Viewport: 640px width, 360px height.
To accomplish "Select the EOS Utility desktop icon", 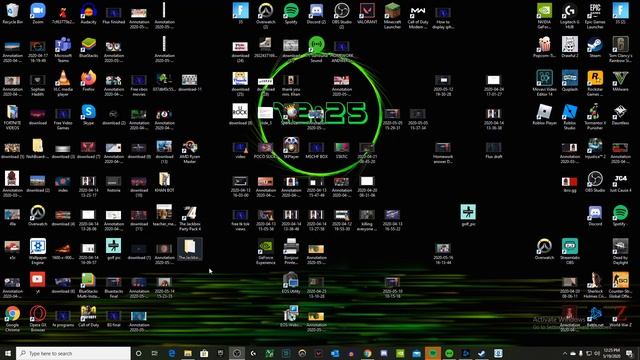I will [291, 283].
